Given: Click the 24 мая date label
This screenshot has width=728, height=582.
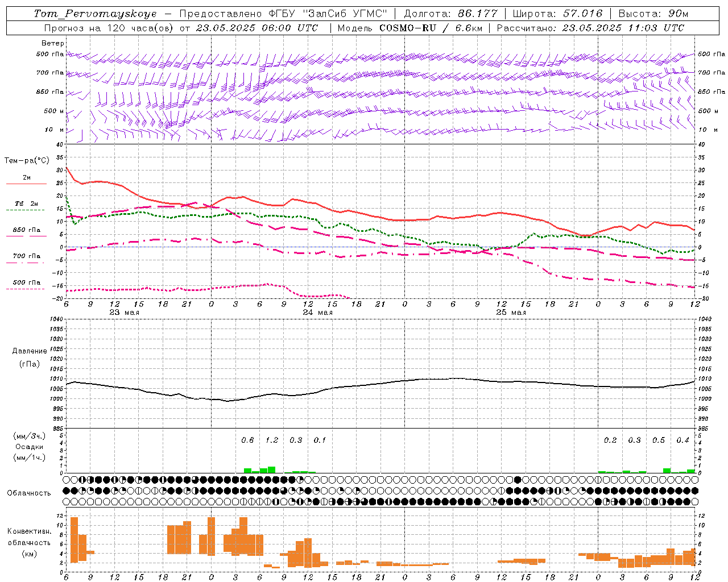Looking at the screenshot, I should click(x=317, y=313).
